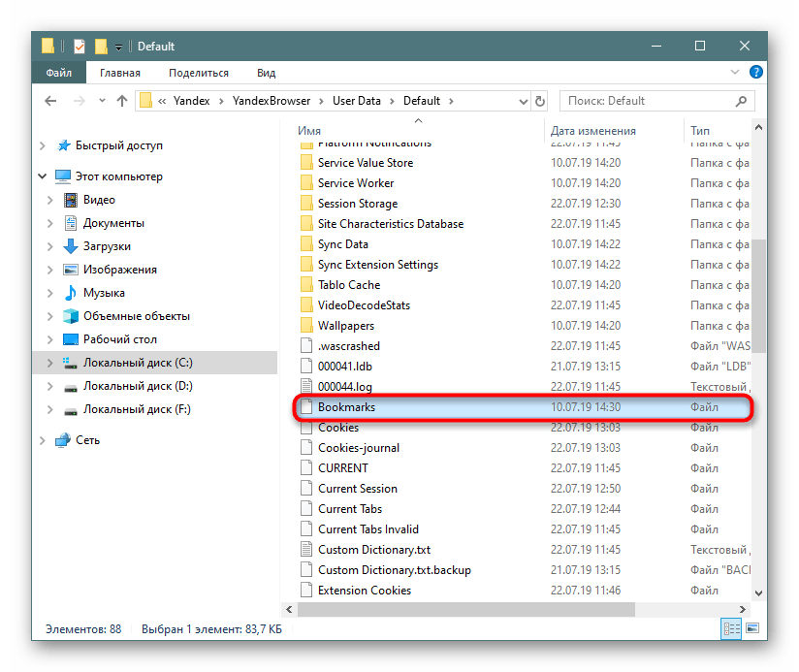The width and height of the screenshot is (799, 672).
Task: Select Локальный диск (D:) in the sidebar
Action: (137, 386)
